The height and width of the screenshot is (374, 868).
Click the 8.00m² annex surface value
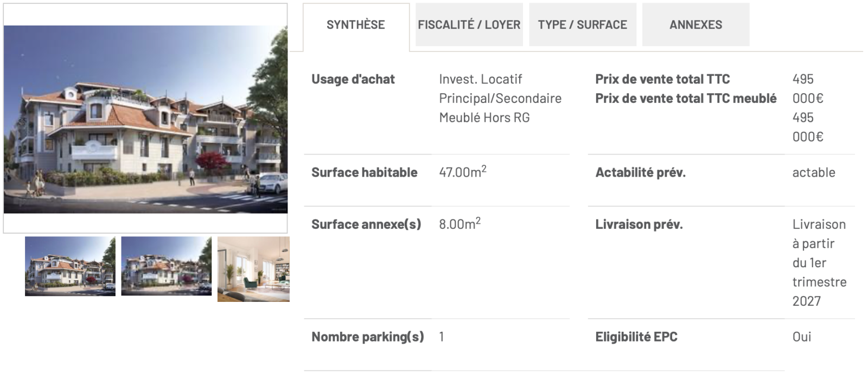[459, 224]
